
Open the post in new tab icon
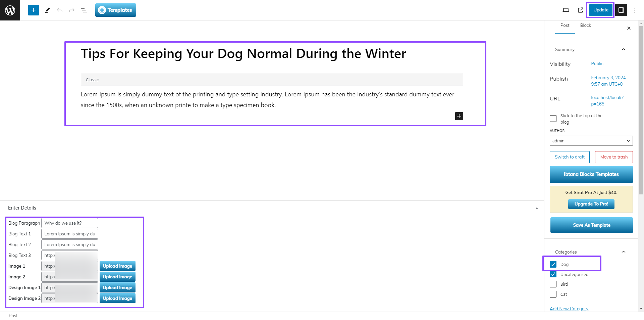(581, 10)
